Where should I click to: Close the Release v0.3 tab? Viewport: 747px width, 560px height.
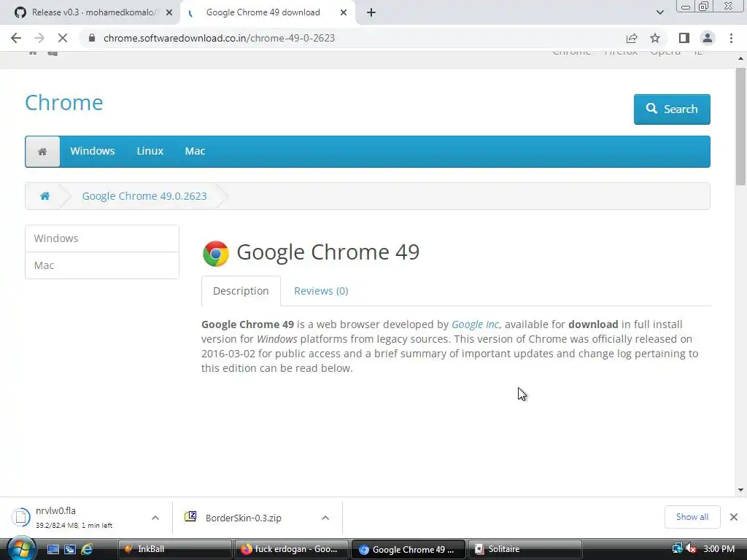coord(169,12)
